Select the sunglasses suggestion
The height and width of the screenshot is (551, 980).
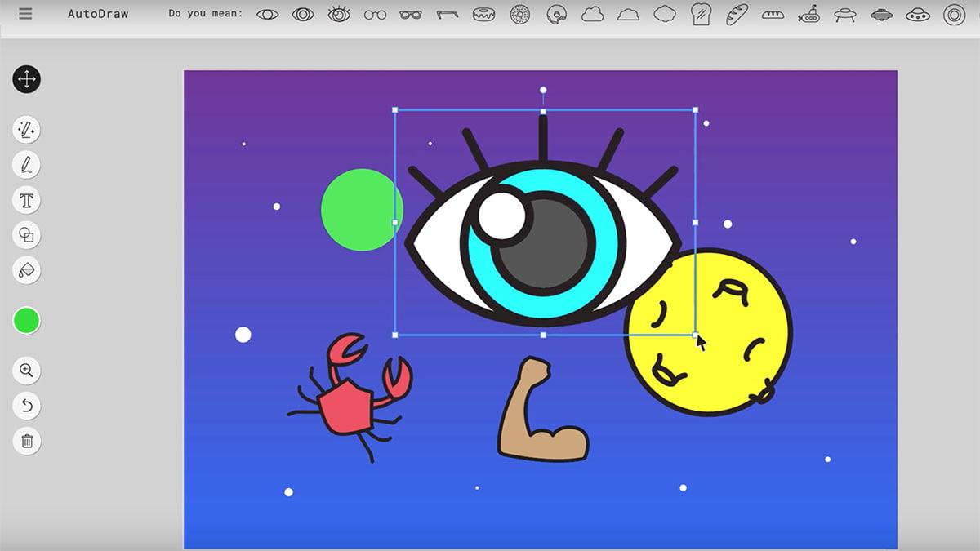click(x=411, y=14)
